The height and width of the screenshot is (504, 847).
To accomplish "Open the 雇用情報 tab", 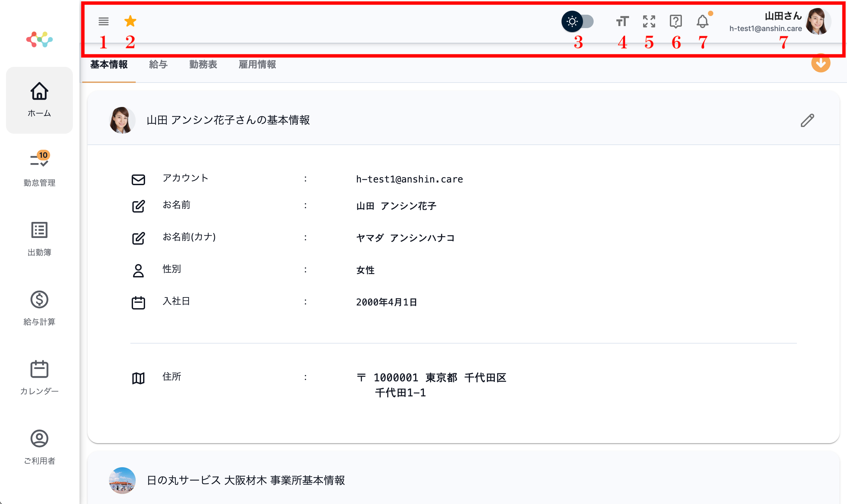I will pyautogui.click(x=257, y=65).
